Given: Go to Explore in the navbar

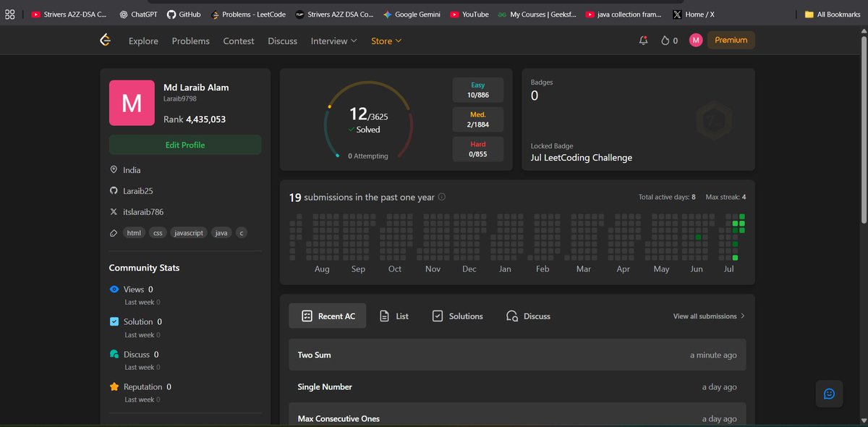Looking at the screenshot, I should click(x=143, y=41).
